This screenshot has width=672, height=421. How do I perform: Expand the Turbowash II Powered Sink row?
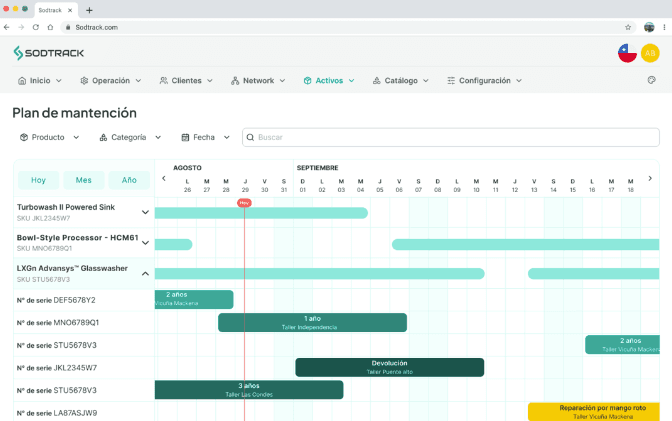click(x=145, y=212)
